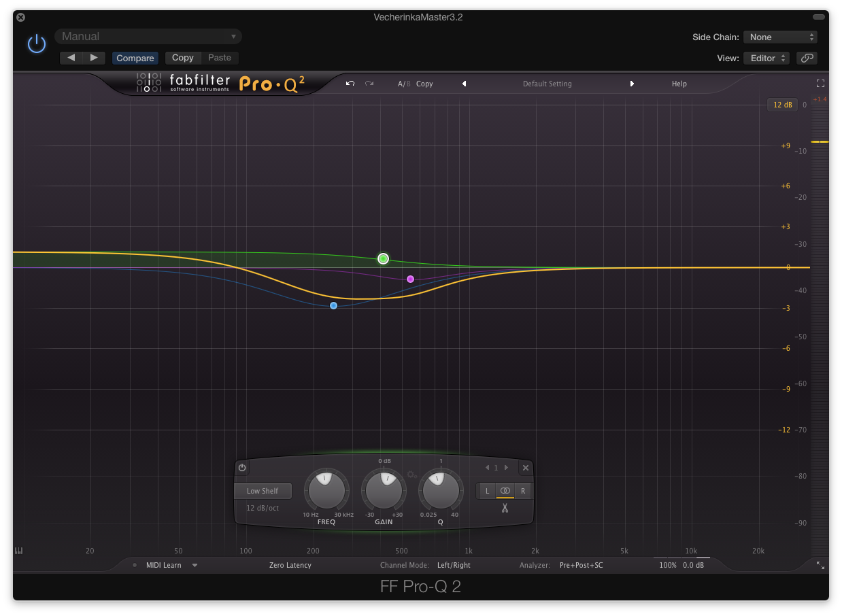Screen dimensions: 842x616
Task: Set band to Left channel only
Action: [x=487, y=491]
